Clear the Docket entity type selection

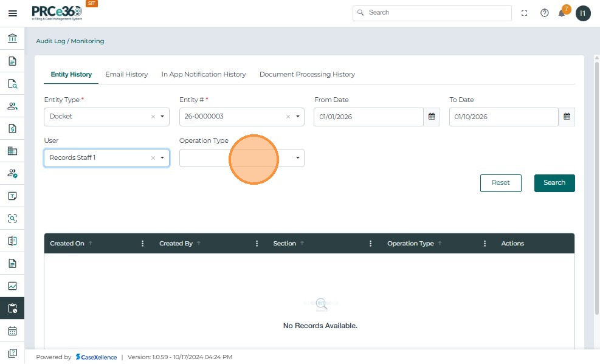(153, 117)
